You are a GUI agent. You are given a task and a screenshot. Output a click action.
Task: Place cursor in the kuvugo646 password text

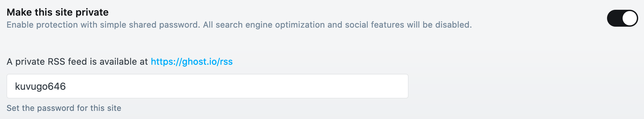click(x=41, y=86)
